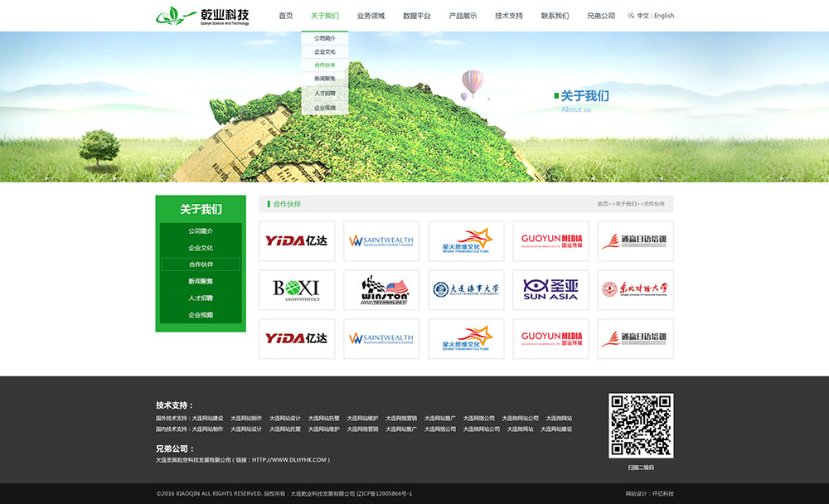
Task: Click the GUOYUN MEDIA 国运传媒 logo
Action: [x=551, y=240]
